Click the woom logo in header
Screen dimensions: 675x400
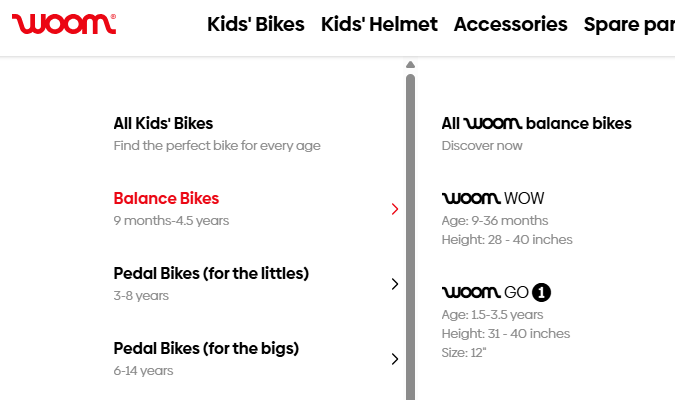(x=64, y=24)
